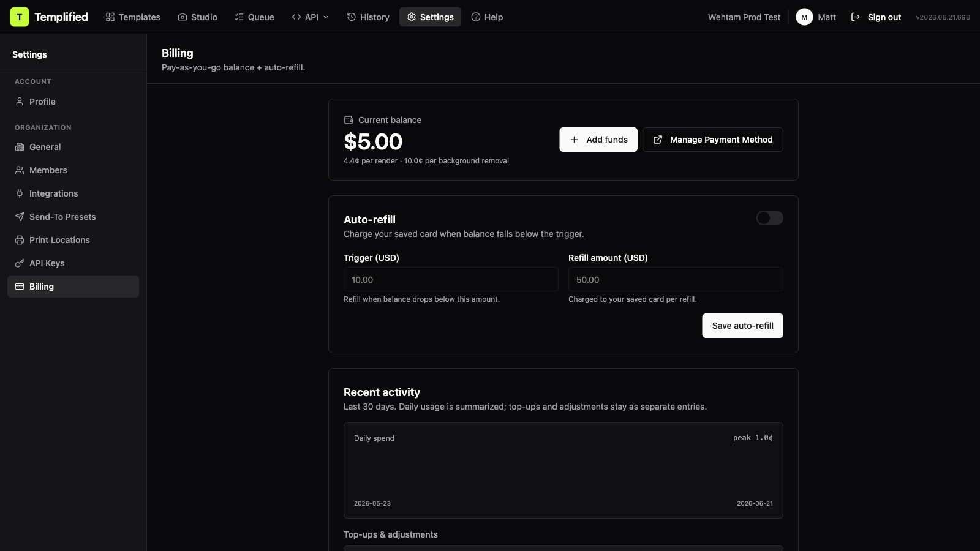
Task: Select the Settings nav item
Action: (430, 17)
